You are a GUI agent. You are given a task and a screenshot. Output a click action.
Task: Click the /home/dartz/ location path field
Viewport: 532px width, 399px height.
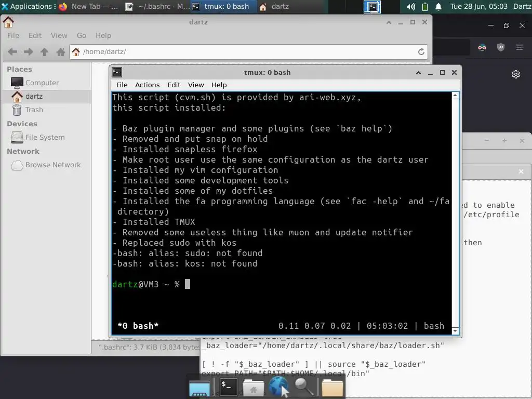(x=248, y=51)
